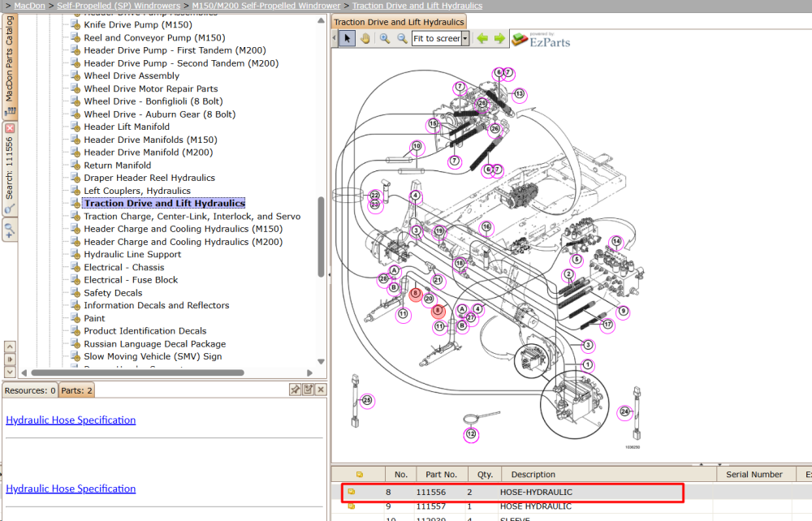Expand sidebar with the down chevron button
This screenshot has width=812, height=521.
click(9, 372)
